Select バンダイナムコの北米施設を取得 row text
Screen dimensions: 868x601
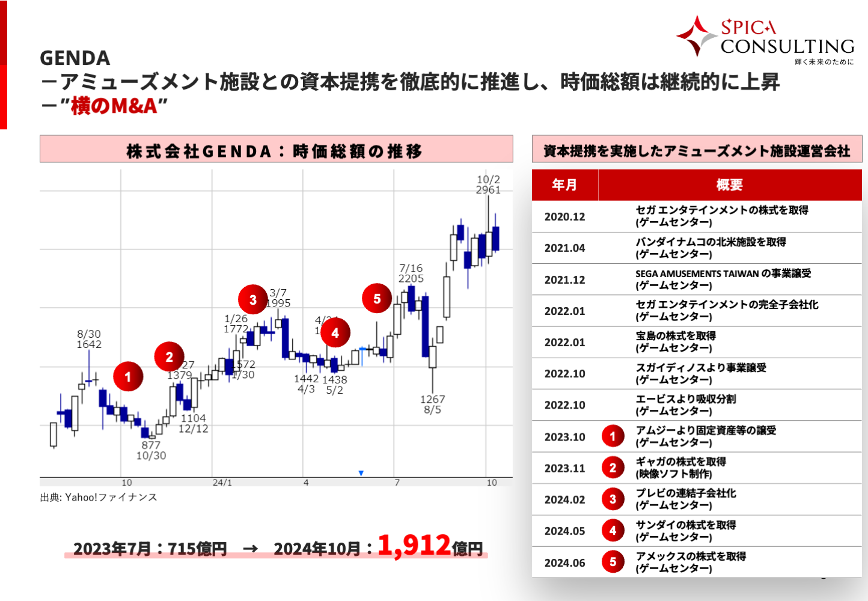[x=711, y=242]
